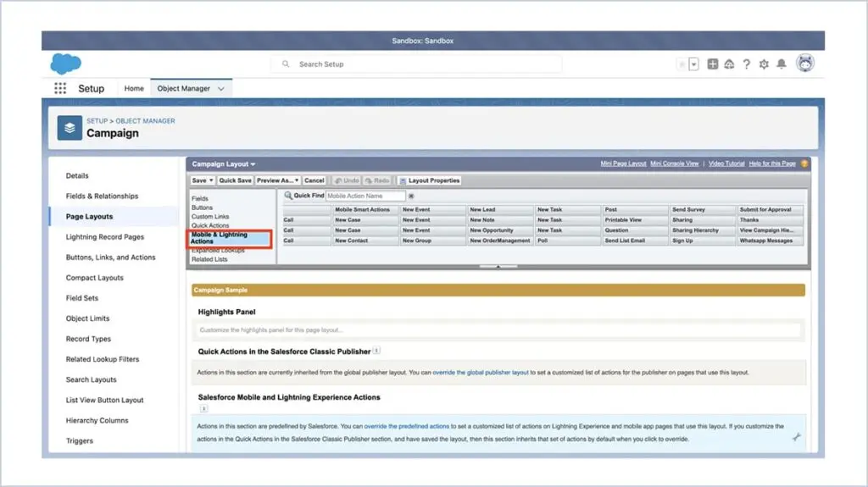This screenshot has height=487, width=868.
Task: Expand the Object Manager tab chevron
Action: pos(221,89)
